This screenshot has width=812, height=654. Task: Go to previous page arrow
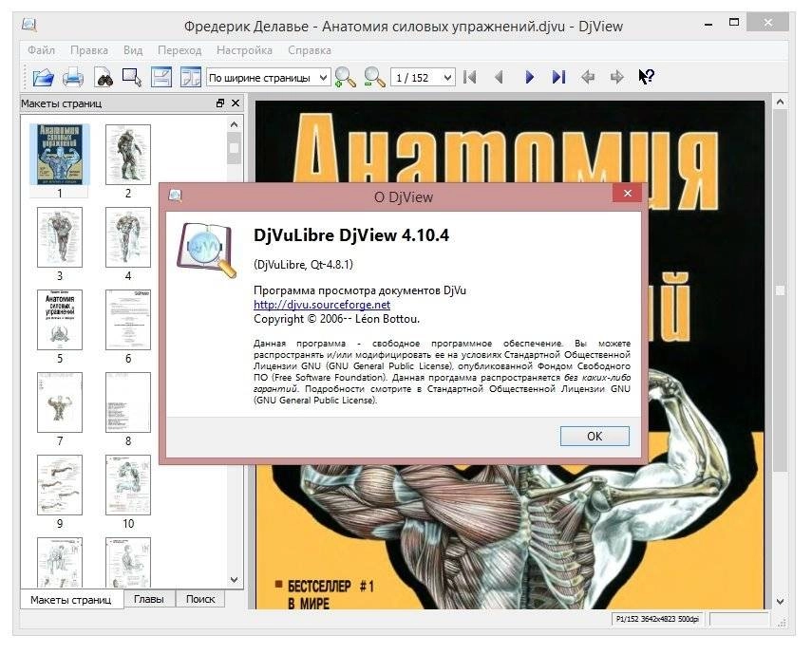(x=500, y=78)
